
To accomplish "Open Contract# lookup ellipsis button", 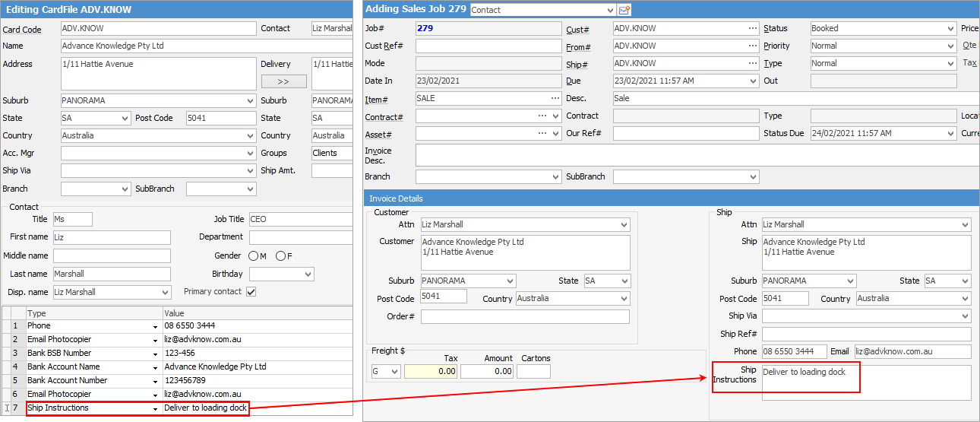I will [x=542, y=116].
